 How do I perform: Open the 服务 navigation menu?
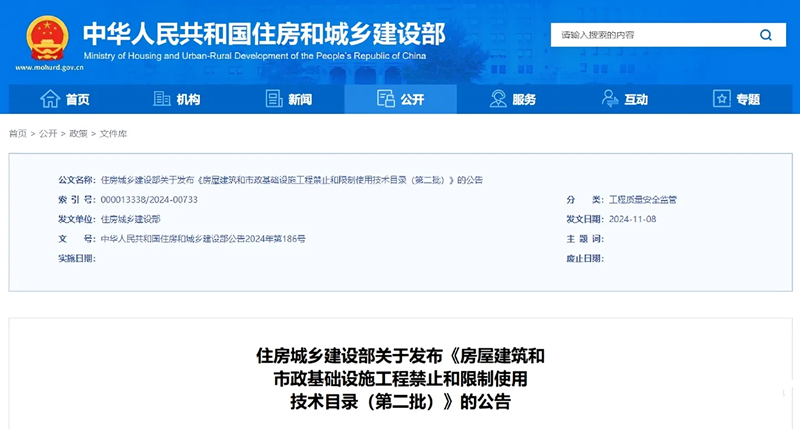[524, 100]
